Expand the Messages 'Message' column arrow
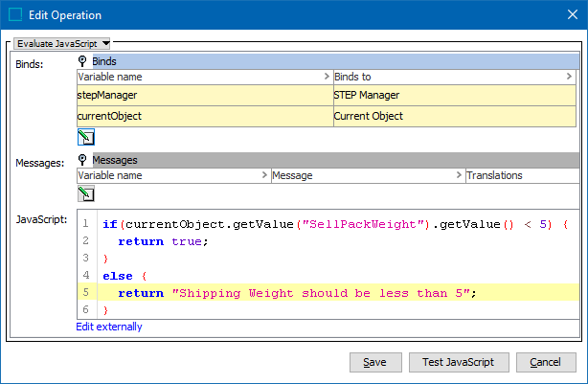This screenshot has width=588, height=384. 458,176
